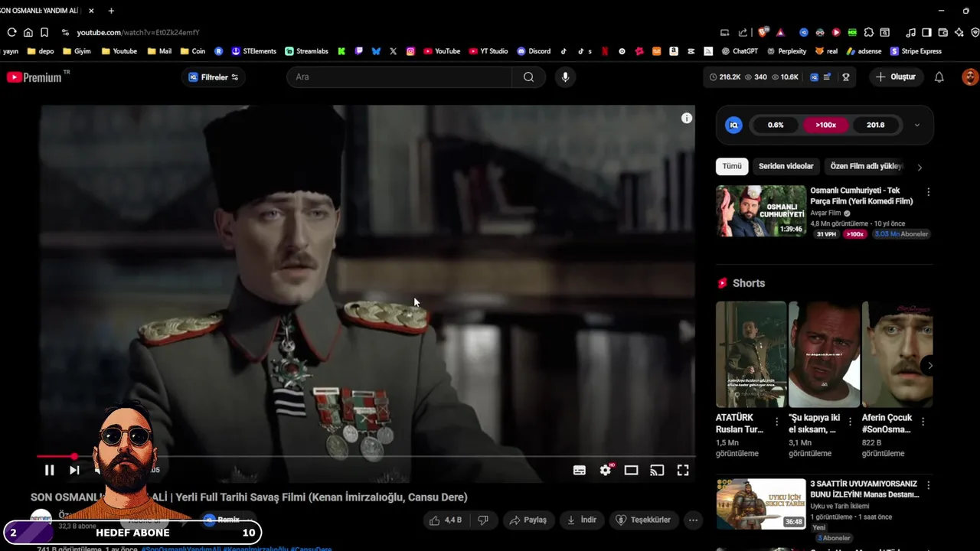
Task: Select the Özen Film adlı yükleyen chip
Action: click(x=866, y=166)
